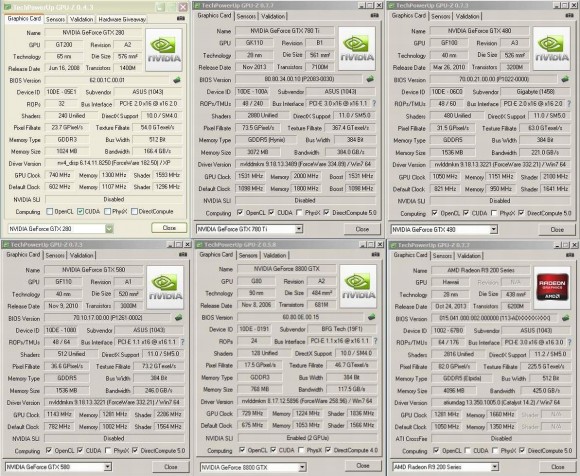
Task: Click 'Enabled (2 GPUs)' SLI value
Action: coord(307,438)
